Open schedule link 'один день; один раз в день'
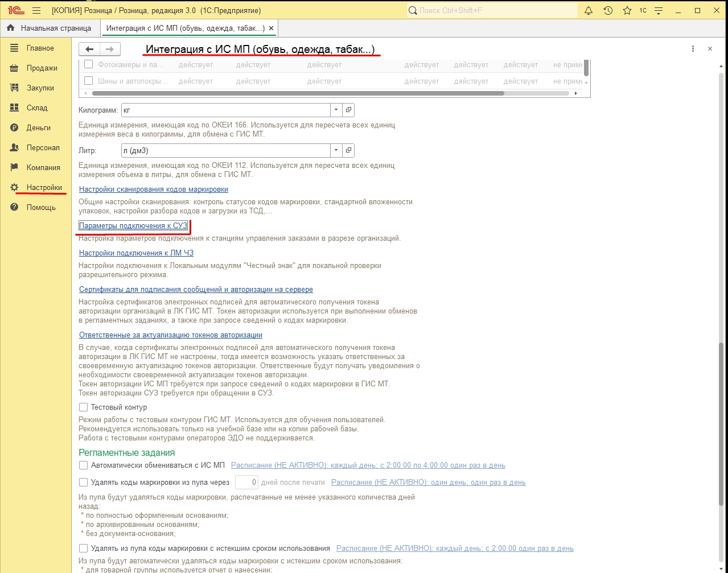 click(429, 483)
